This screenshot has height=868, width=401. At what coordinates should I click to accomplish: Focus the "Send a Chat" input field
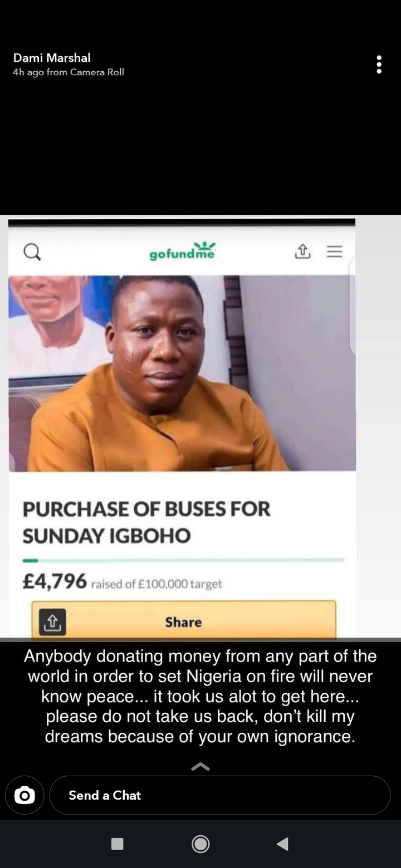pyautogui.click(x=219, y=796)
